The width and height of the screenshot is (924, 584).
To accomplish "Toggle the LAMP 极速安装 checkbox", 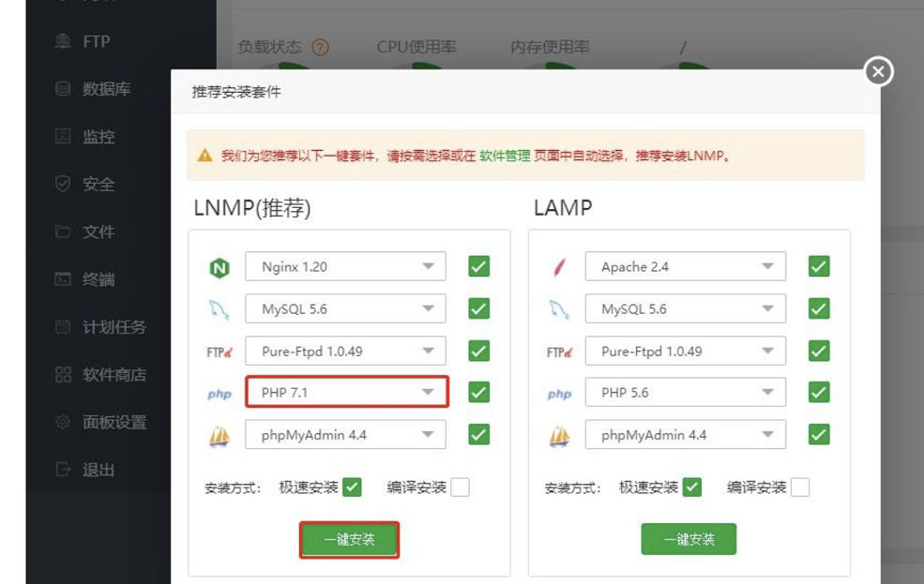I will click(x=692, y=487).
